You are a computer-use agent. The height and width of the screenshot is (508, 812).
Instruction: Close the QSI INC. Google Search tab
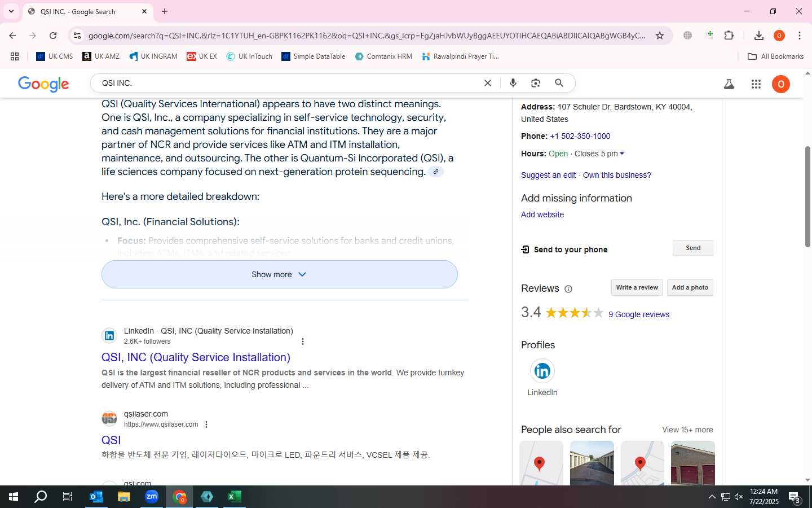144,11
